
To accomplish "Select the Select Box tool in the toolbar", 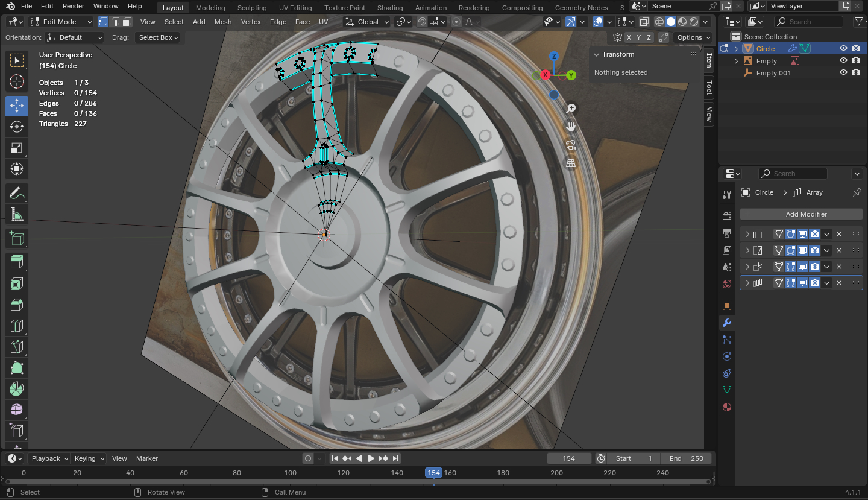I will [17, 60].
